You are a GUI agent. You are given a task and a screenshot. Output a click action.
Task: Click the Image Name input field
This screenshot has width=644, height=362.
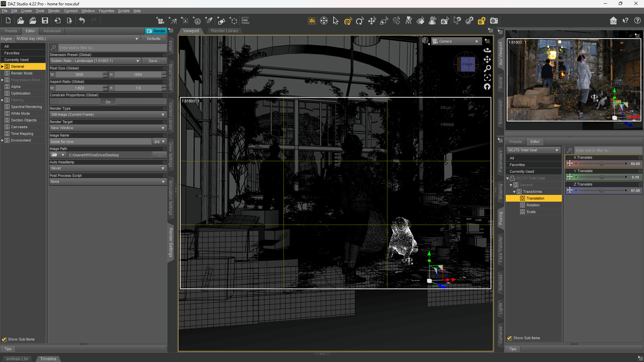(x=100, y=142)
